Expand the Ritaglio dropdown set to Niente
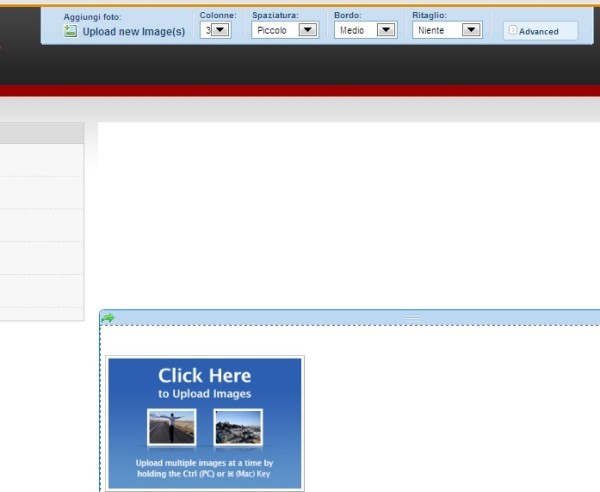The image size is (600, 492). coord(447,30)
